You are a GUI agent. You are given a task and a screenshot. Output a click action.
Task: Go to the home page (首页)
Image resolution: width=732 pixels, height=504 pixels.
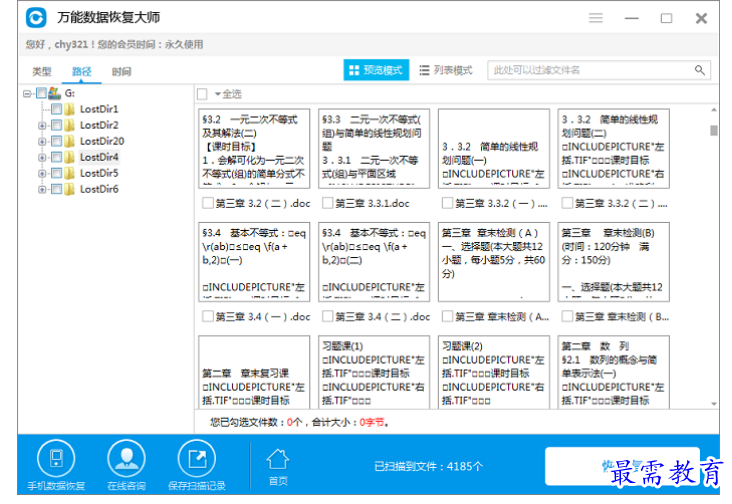(x=278, y=467)
